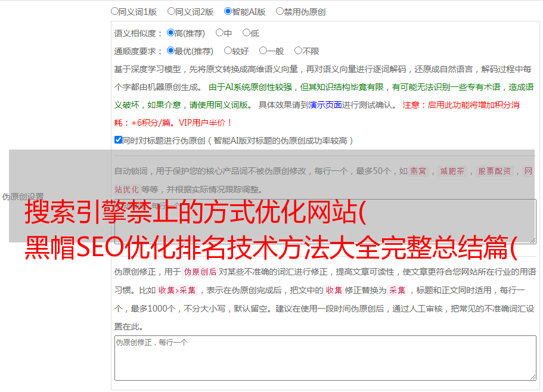Click the 伪原创设置 section label
543x392 pixels.
click(x=23, y=197)
